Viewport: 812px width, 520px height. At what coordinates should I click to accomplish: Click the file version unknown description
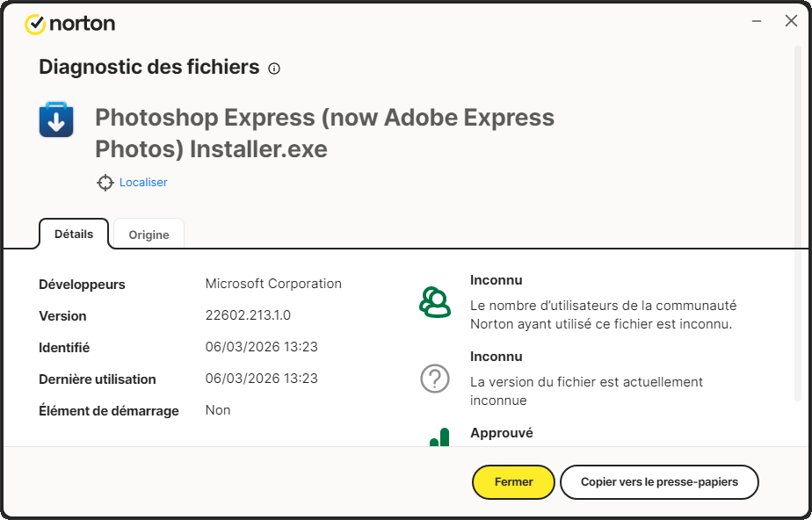(x=587, y=391)
